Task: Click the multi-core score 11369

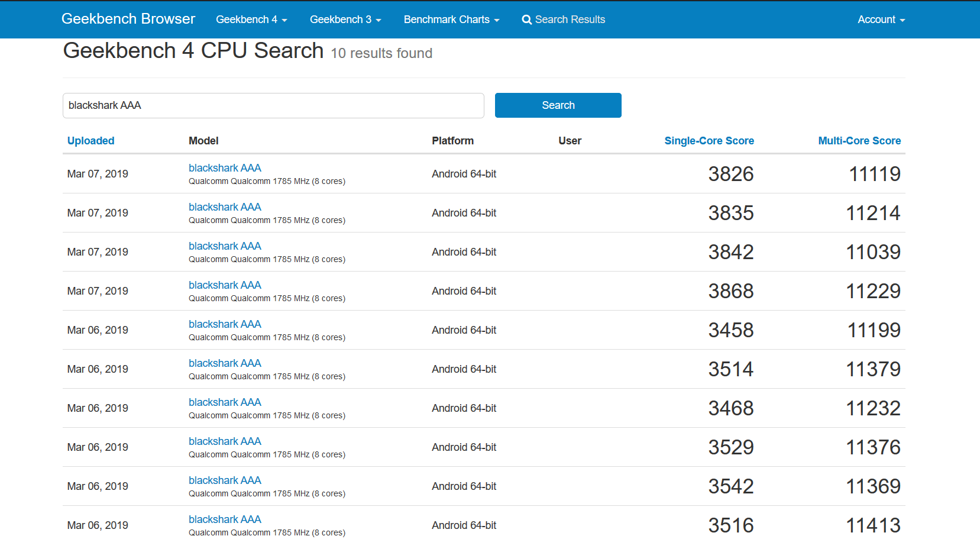Action: coord(873,486)
